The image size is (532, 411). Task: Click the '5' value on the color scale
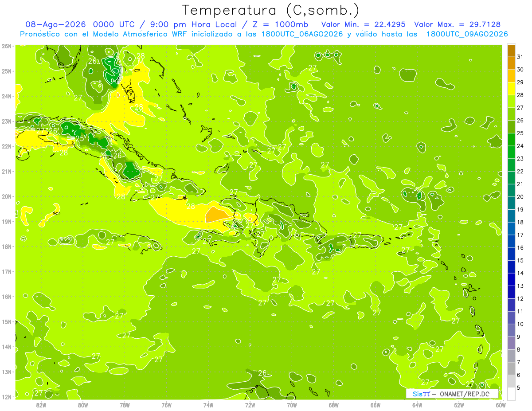pyautogui.click(x=519, y=388)
